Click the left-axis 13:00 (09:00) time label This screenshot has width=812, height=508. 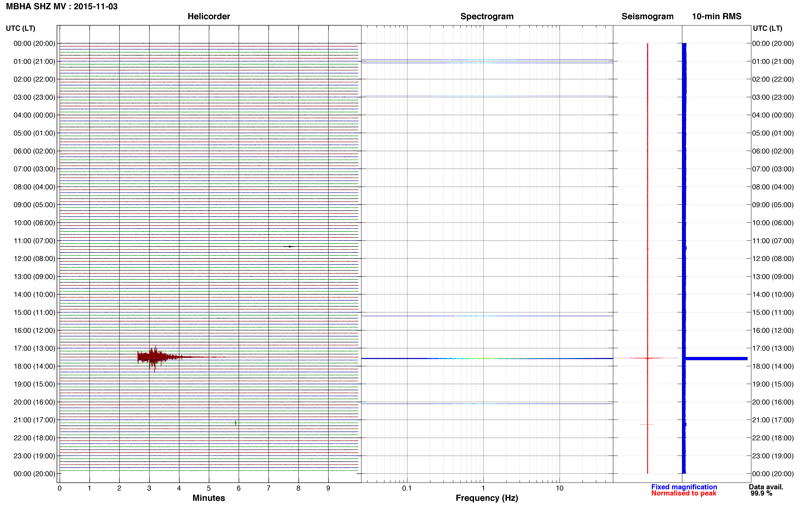click(x=34, y=277)
